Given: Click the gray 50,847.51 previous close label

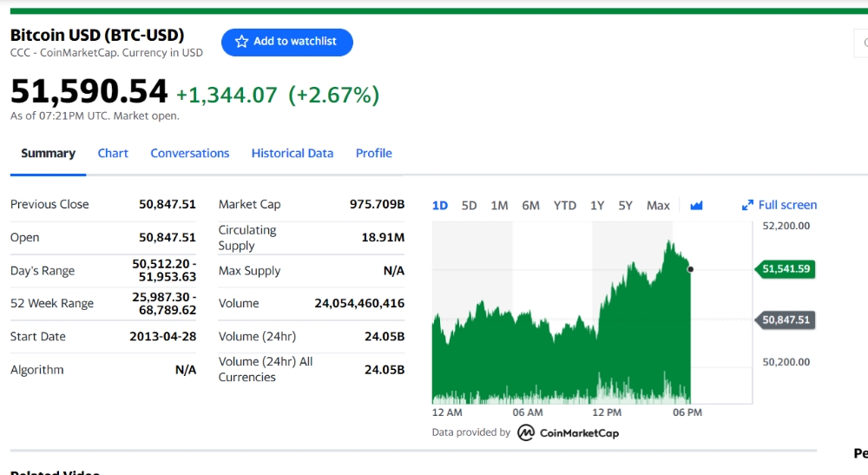Looking at the screenshot, I should [785, 320].
